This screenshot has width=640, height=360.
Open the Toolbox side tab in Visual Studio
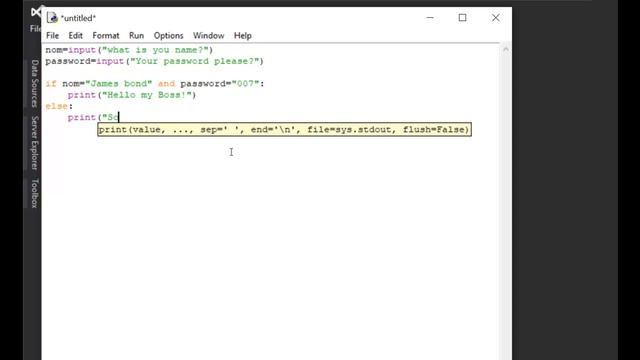[35, 193]
